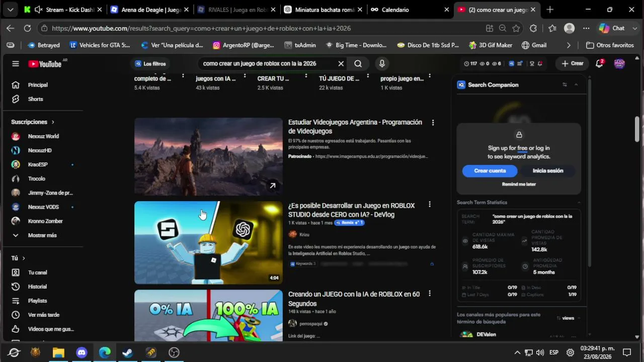Open OBS Studio from the taskbar
Screen dimensions: 644x362
[x=174, y=352]
